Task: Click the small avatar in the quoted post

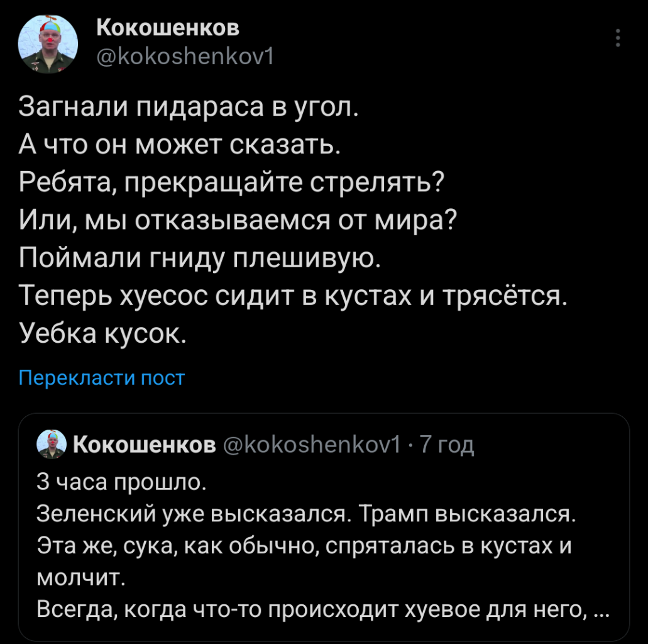Action: [x=52, y=445]
